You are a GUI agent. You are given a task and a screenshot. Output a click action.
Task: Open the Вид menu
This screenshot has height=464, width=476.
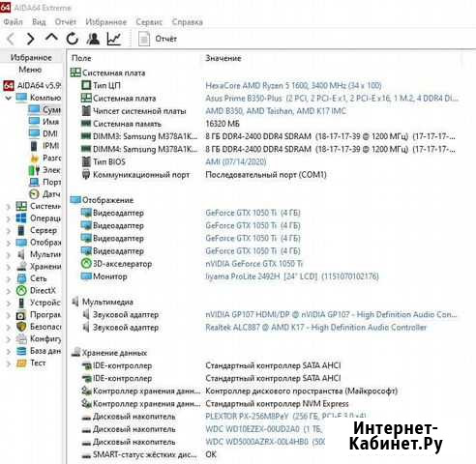39,22
